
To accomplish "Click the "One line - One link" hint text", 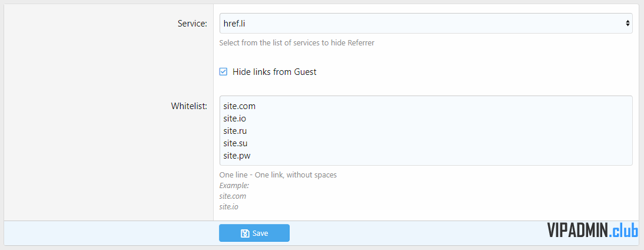I will point(278,175).
